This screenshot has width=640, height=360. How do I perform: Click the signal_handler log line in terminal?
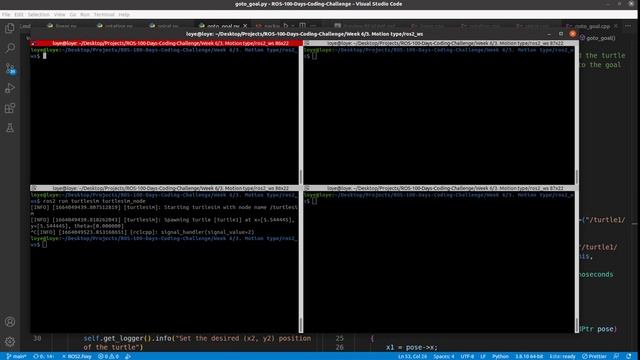(x=142, y=232)
